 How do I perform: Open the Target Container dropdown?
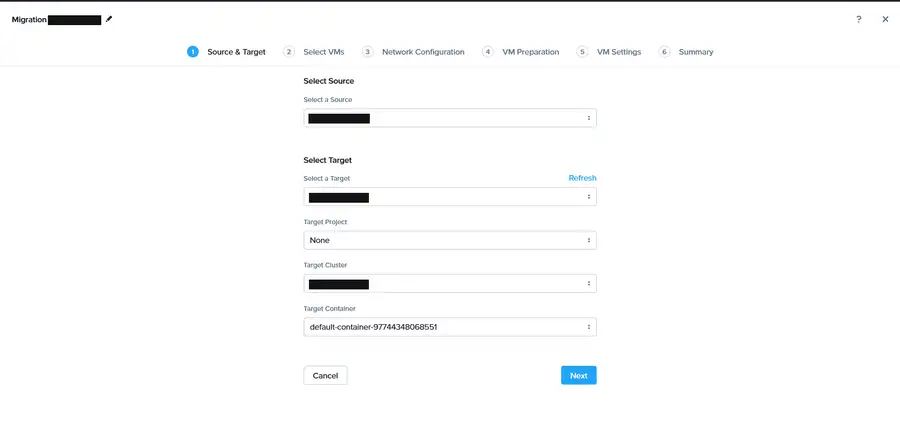pyautogui.click(x=450, y=327)
